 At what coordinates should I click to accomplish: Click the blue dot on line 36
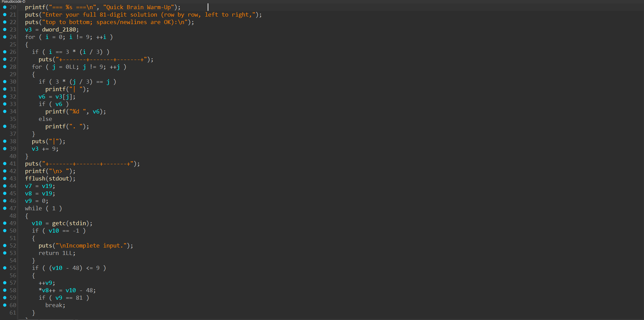[5, 126]
